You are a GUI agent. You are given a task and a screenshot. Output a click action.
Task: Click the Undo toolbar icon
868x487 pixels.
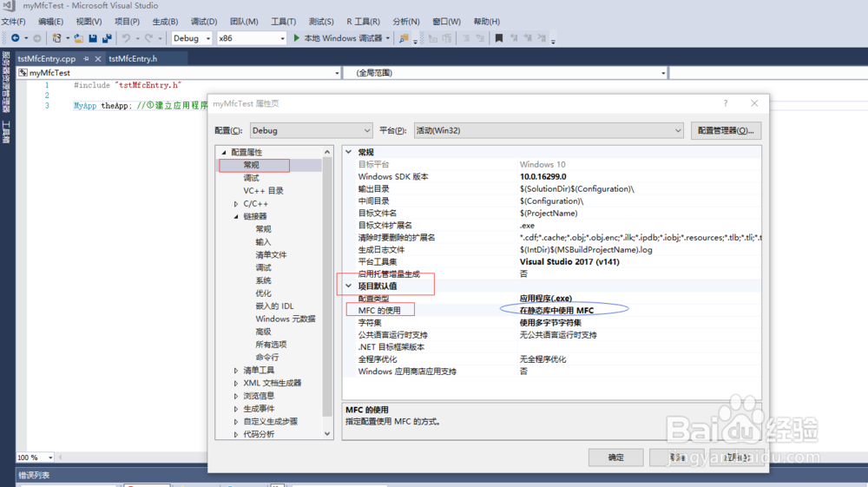click(126, 38)
